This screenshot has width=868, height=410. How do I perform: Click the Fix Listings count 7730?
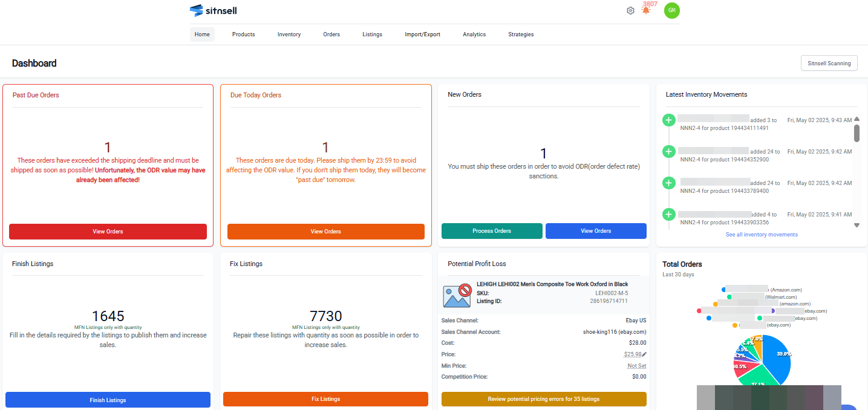tap(325, 316)
